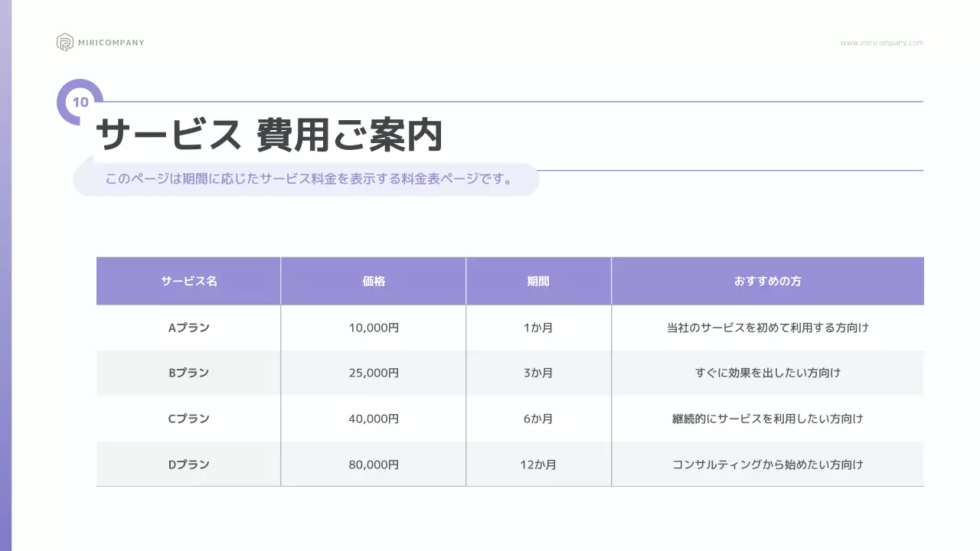Click the cell すぐに効果を出したい方向け
This screenshot has width=980, height=551.
[766, 373]
